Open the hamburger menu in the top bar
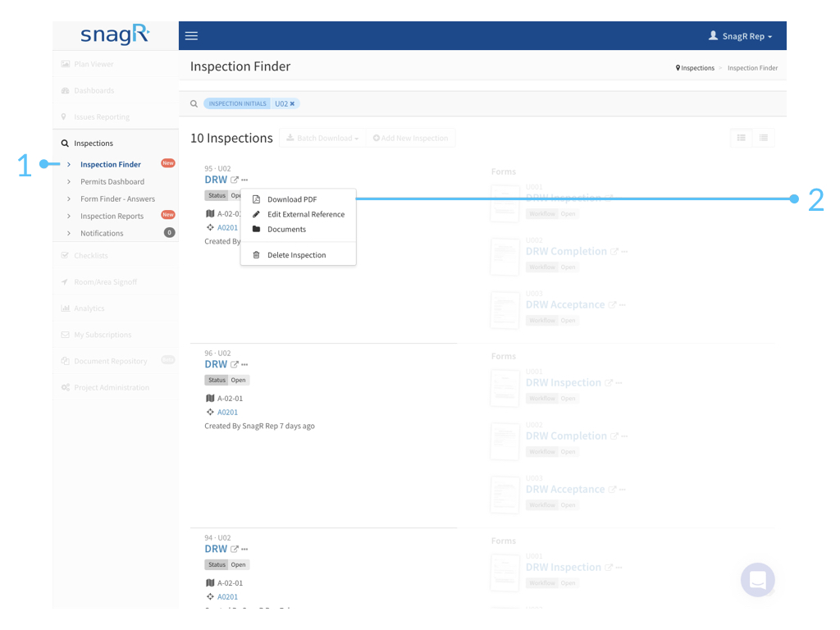 click(191, 36)
